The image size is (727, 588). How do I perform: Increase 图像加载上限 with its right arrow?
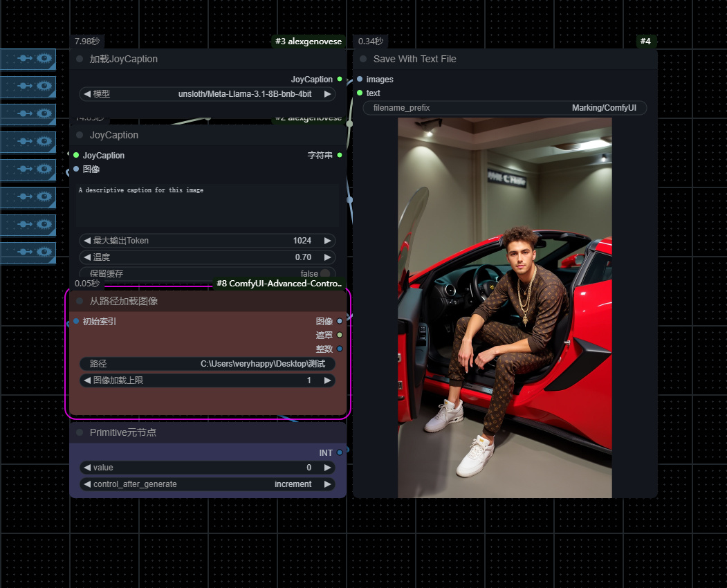click(x=327, y=380)
